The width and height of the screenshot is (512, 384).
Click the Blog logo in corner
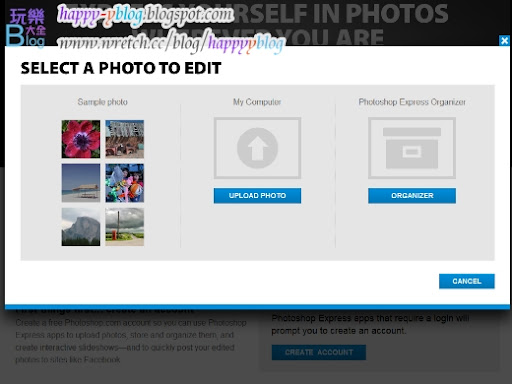26,28
